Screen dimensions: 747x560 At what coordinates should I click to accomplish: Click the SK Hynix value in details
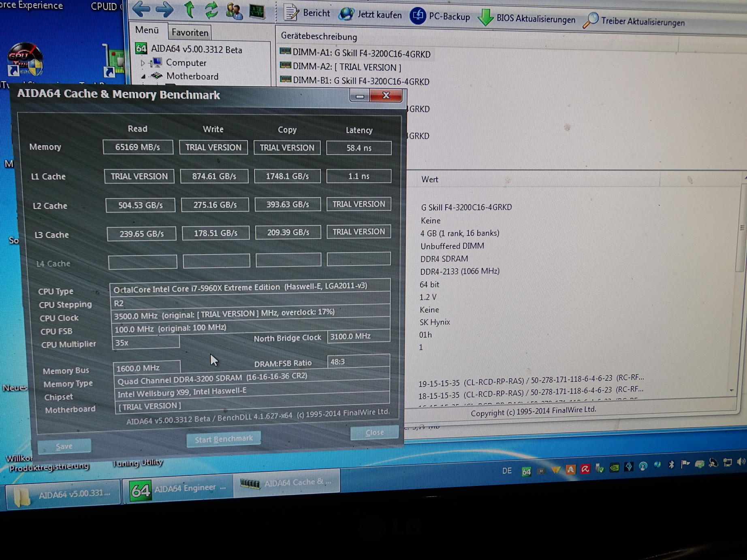pos(435,322)
